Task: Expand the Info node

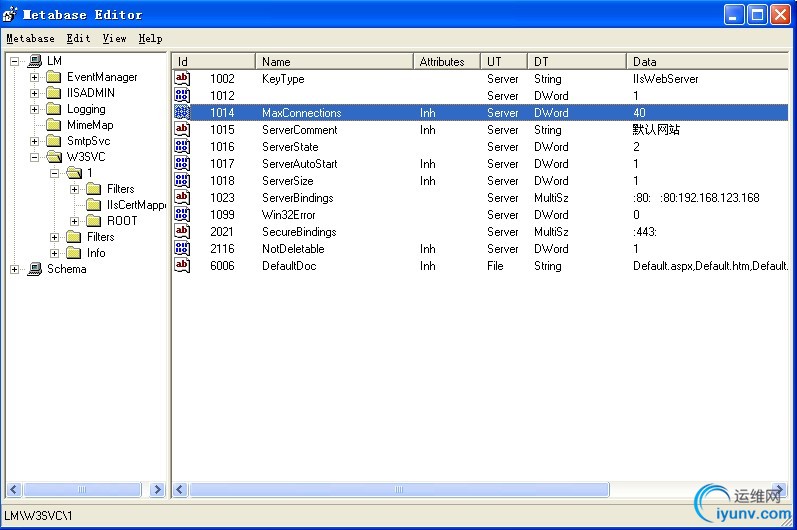Action: tap(54, 253)
